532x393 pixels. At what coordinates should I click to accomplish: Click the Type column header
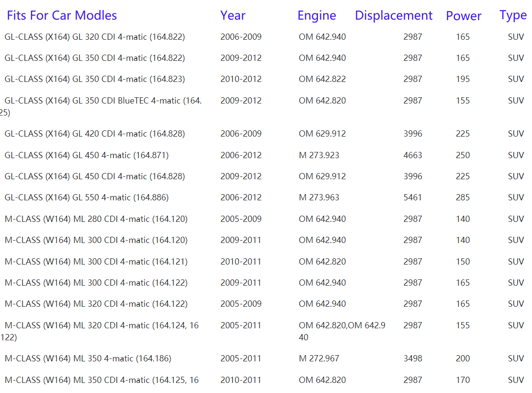(513, 15)
